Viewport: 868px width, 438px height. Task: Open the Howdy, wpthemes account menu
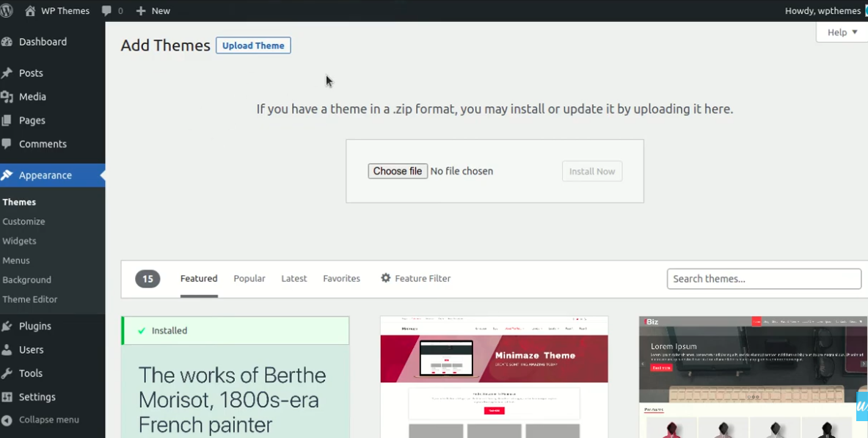tap(823, 11)
